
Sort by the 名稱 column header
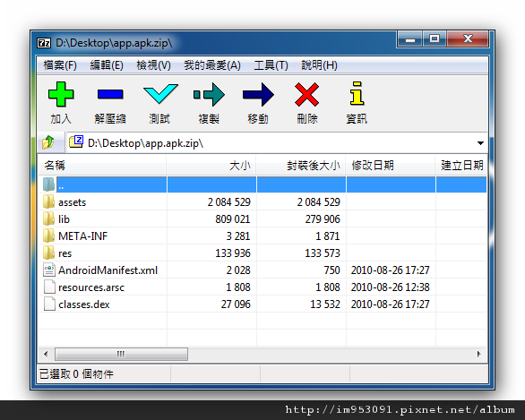point(102,166)
